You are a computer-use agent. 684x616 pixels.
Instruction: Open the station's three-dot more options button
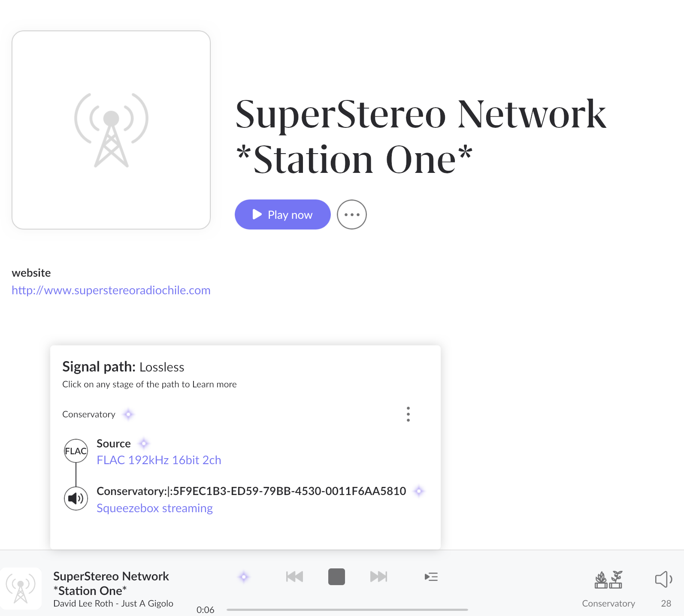click(351, 214)
